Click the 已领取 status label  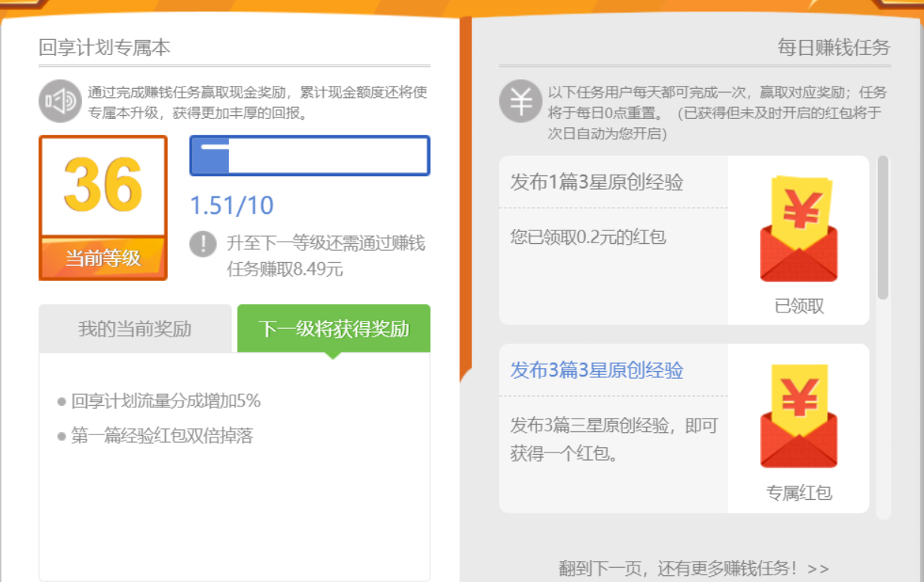click(799, 306)
